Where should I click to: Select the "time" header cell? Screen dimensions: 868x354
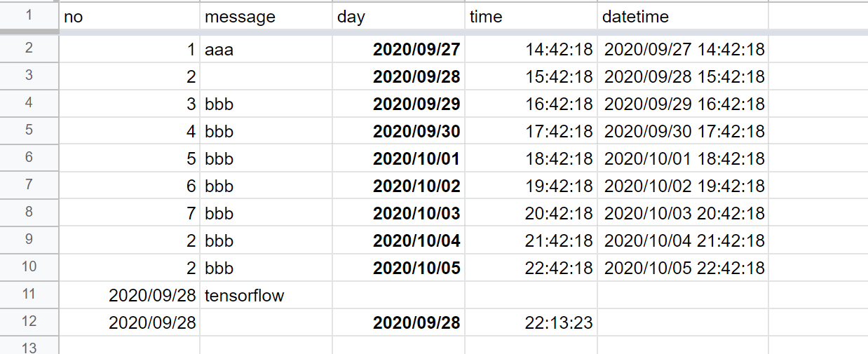(x=531, y=17)
